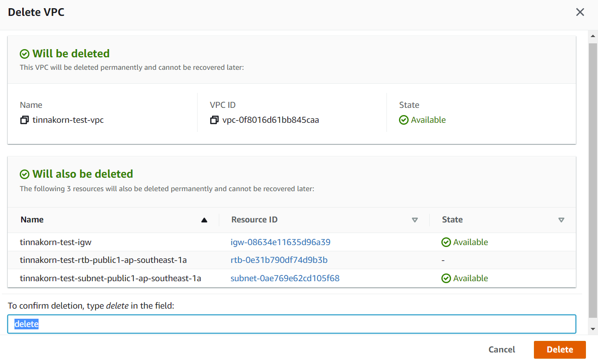
Task: Click the Available state icon in the VPC summary
Action: click(x=403, y=119)
